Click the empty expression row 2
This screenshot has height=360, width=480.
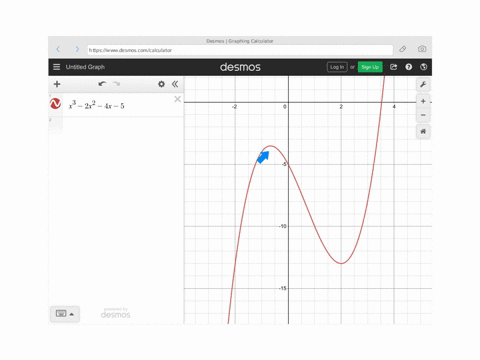pos(116,125)
